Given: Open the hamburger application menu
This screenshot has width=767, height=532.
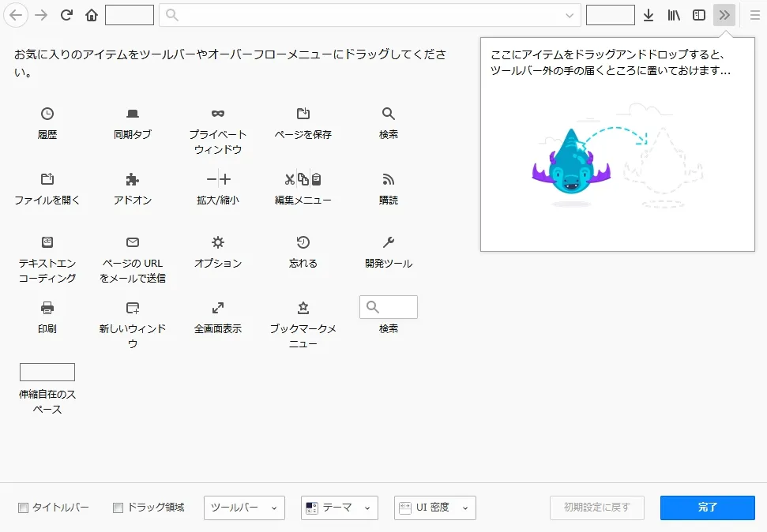Looking at the screenshot, I should [755, 15].
